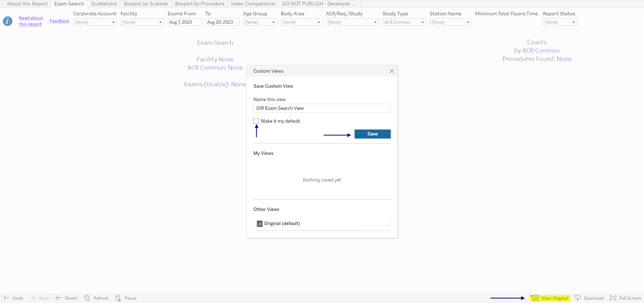Click the Download icon
This screenshot has width=644, height=303.
[x=578, y=298]
